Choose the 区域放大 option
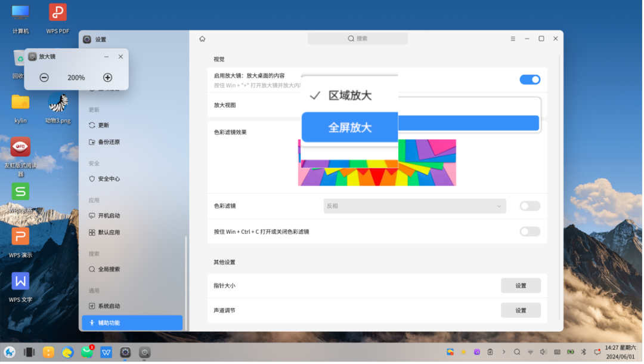The image size is (644, 364). click(x=349, y=95)
